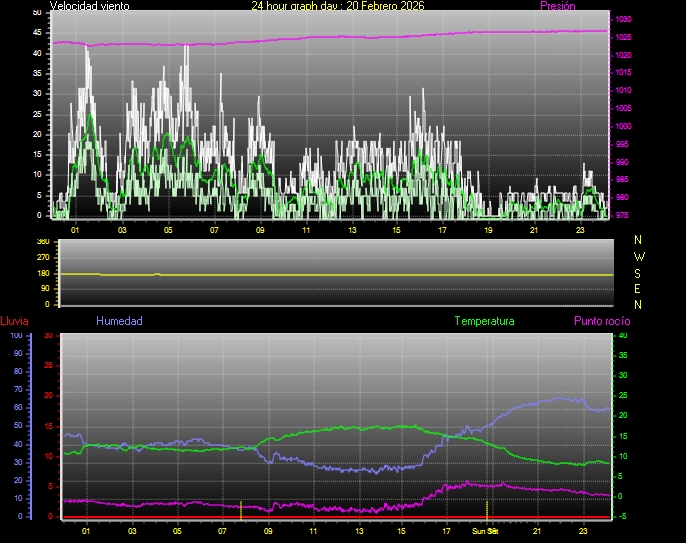Click the '24 hour graph day' title
This screenshot has width=686, height=543.
pyautogui.click(x=338, y=6)
